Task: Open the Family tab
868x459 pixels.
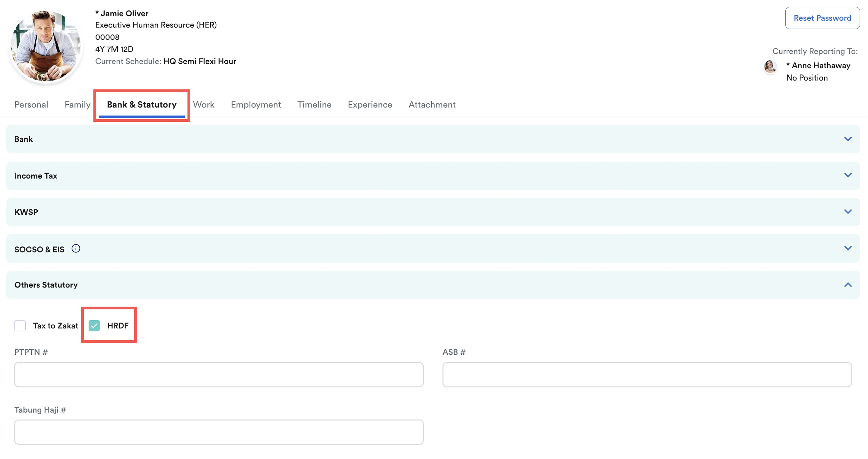Action: pyautogui.click(x=78, y=104)
